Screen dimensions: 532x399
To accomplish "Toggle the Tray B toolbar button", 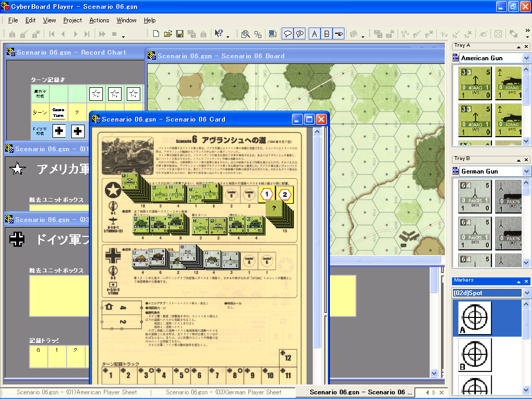I will [x=327, y=34].
